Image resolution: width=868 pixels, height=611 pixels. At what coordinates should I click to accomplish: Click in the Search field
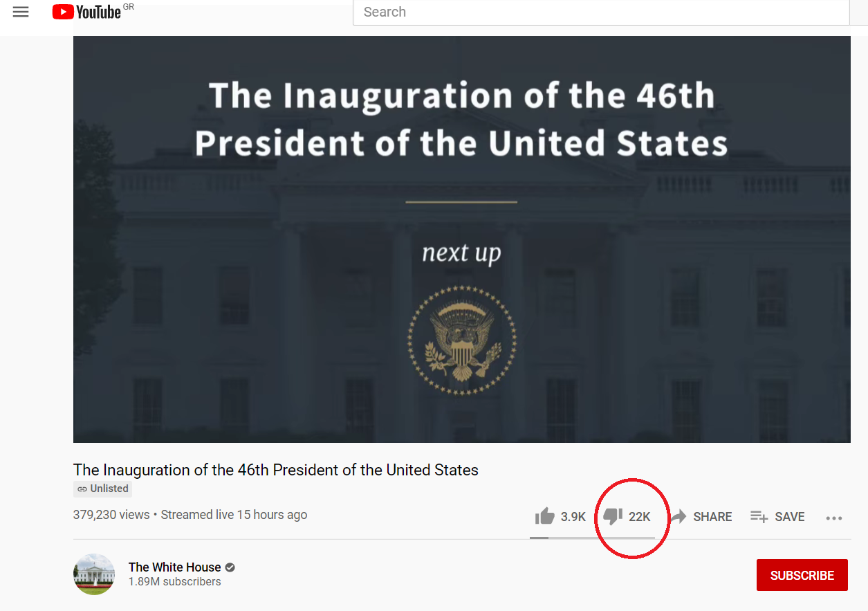point(600,12)
